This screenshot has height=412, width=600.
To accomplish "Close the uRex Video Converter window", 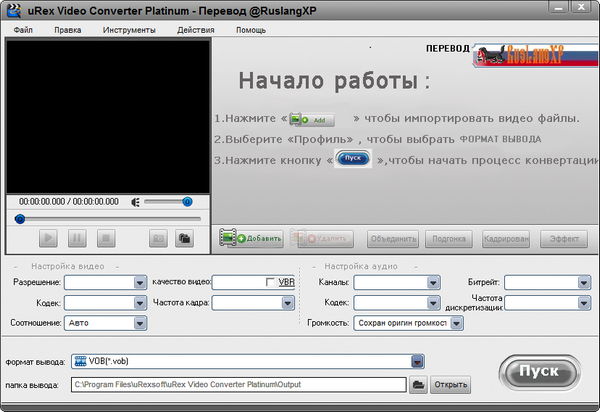I will pos(582,7).
